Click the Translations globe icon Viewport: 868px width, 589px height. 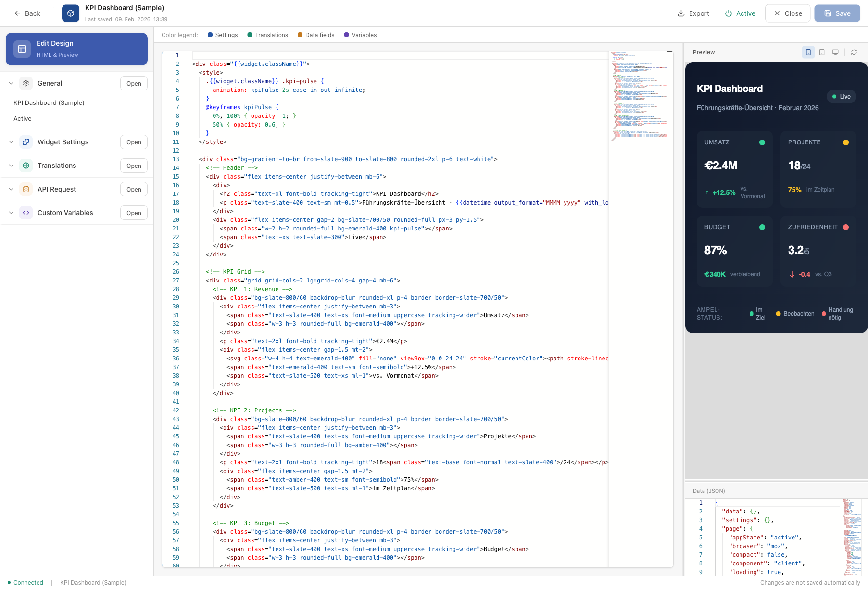click(25, 166)
